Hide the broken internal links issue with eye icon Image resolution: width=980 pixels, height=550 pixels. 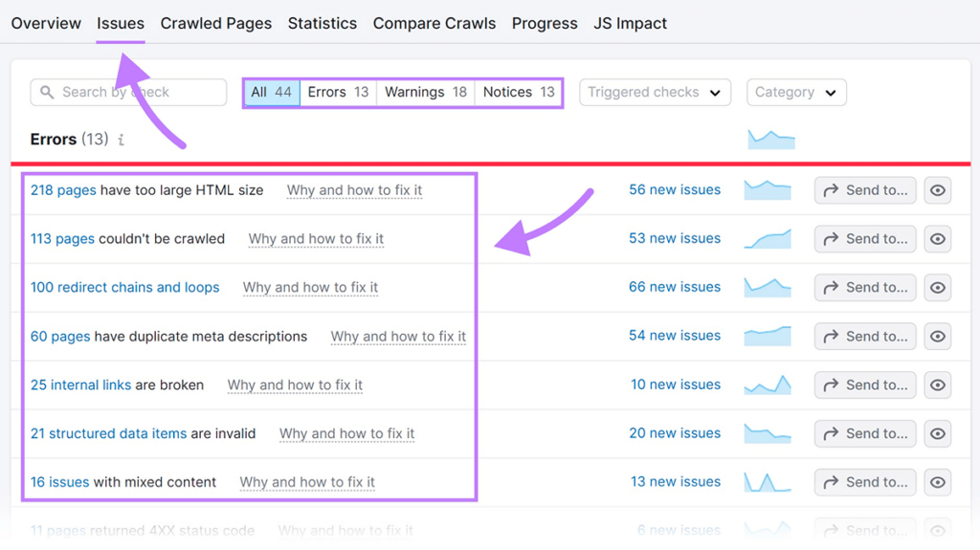[938, 385]
